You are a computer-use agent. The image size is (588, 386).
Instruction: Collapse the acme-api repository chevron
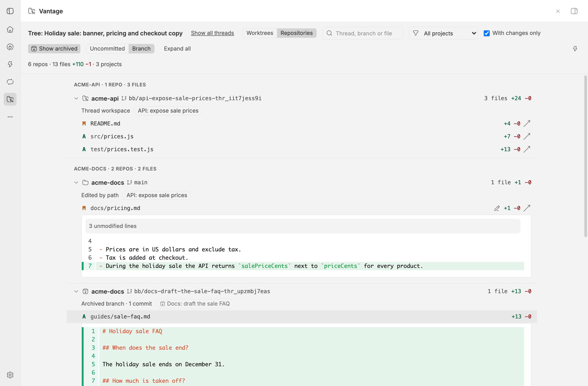click(x=76, y=98)
